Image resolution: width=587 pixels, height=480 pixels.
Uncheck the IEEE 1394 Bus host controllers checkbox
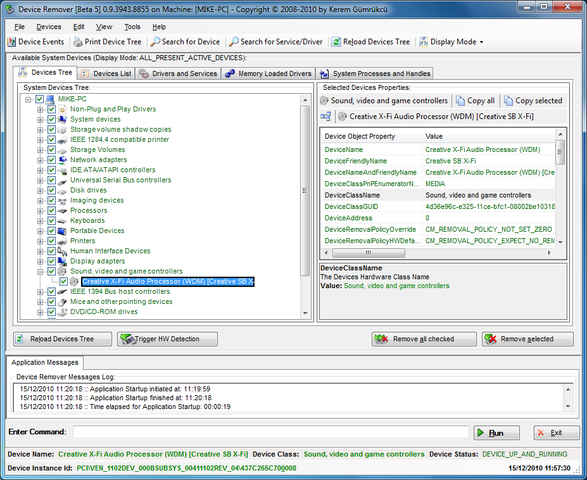(51, 291)
